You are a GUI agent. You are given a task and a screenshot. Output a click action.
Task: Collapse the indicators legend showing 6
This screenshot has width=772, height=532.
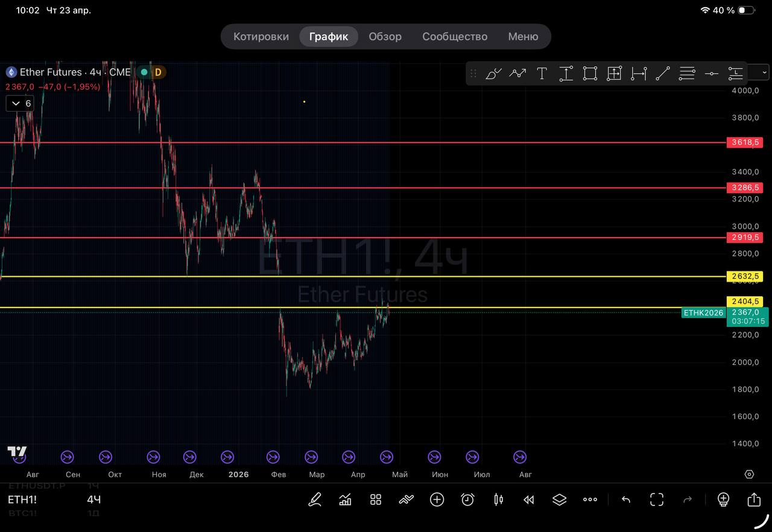click(x=20, y=104)
